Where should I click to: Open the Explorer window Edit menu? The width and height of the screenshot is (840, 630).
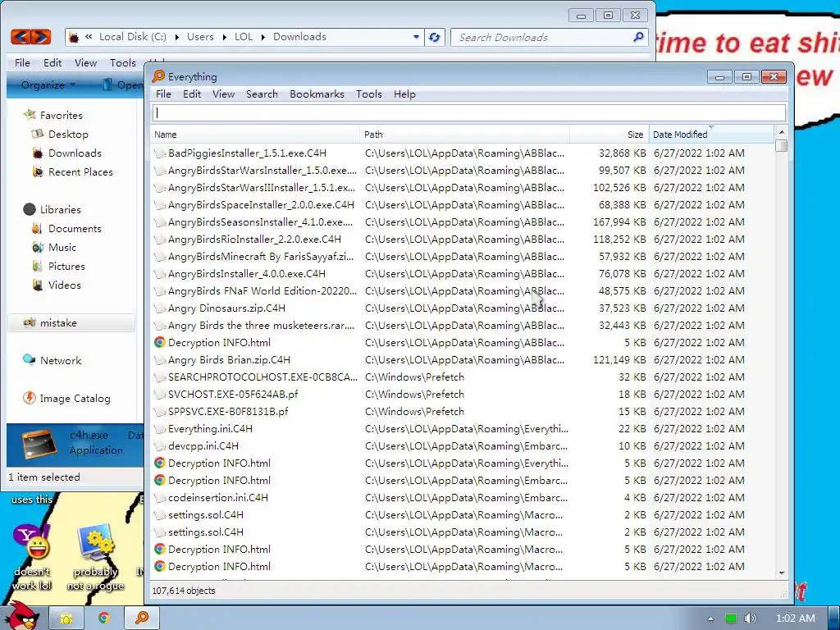pos(52,62)
